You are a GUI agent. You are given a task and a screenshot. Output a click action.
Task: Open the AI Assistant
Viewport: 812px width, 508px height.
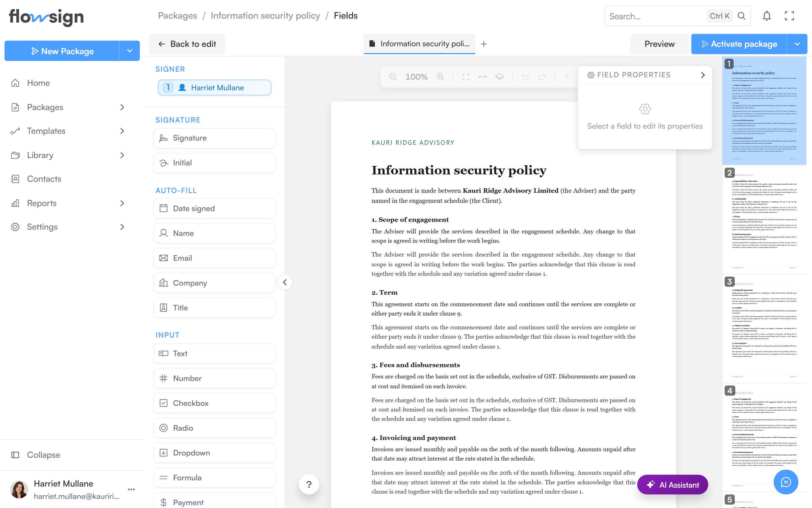click(673, 485)
